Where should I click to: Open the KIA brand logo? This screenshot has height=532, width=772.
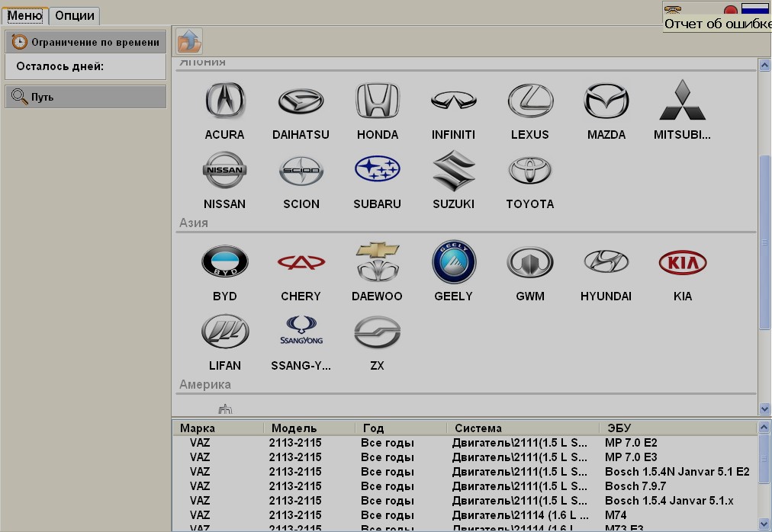point(682,263)
